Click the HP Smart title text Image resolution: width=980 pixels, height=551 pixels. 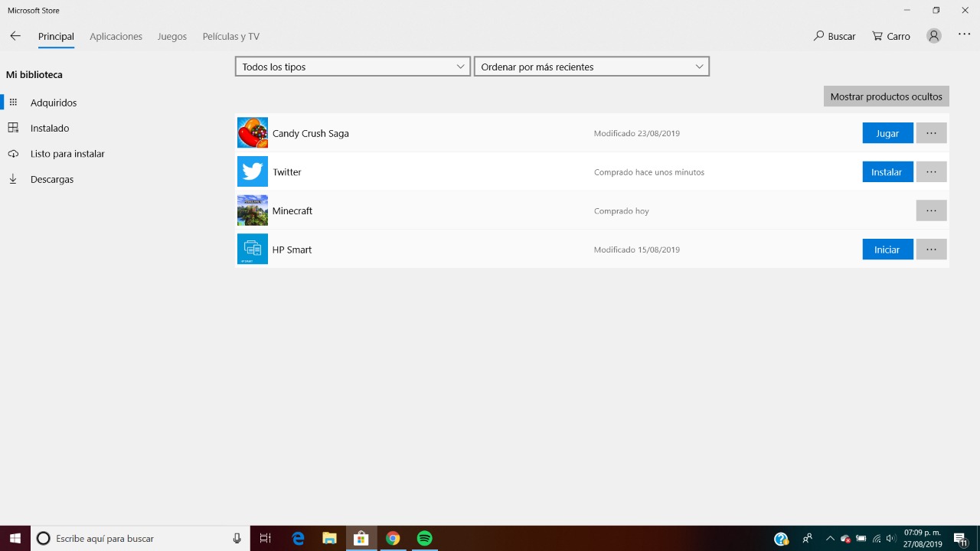click(x=292, y=249)
